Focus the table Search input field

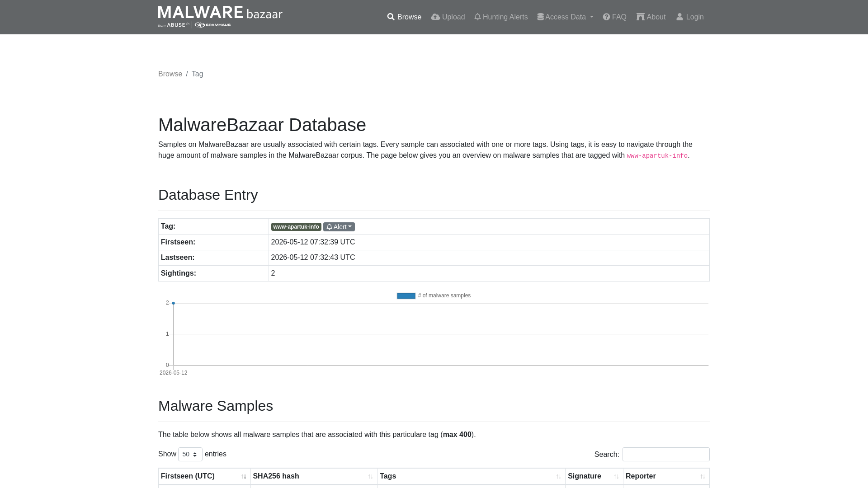coord(666,454)
